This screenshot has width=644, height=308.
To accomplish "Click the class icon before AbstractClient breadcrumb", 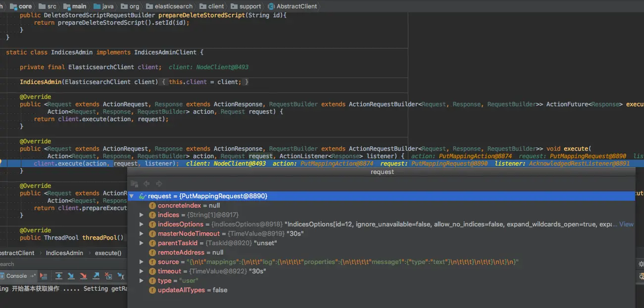I will [271, 6].
